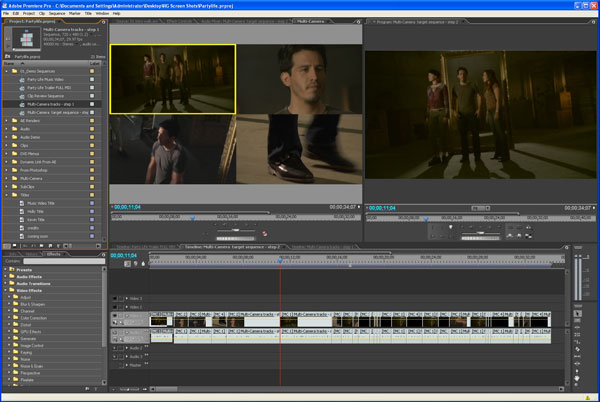Open the Color Correction effects folder

33,318
